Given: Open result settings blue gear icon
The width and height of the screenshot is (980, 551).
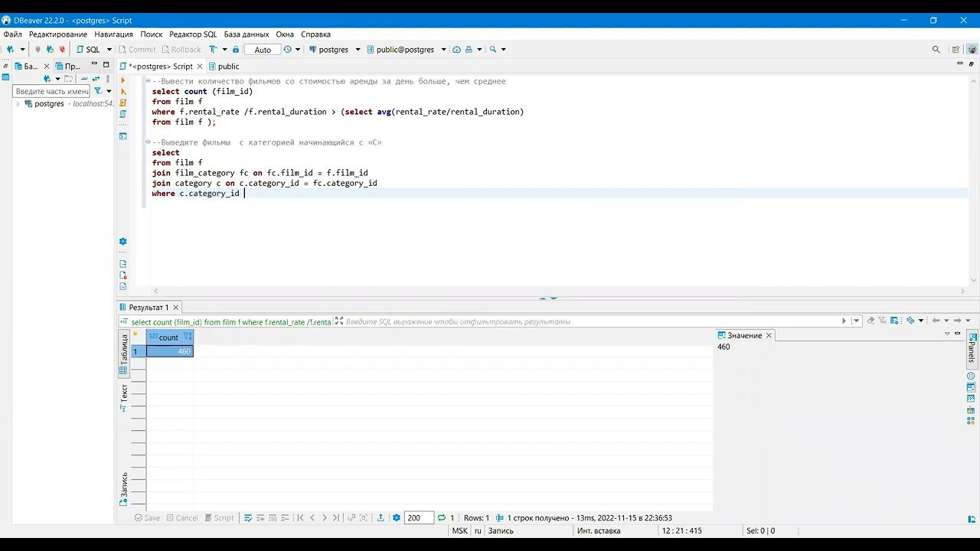Looking at the screenshot, I should tap(397, 518).
